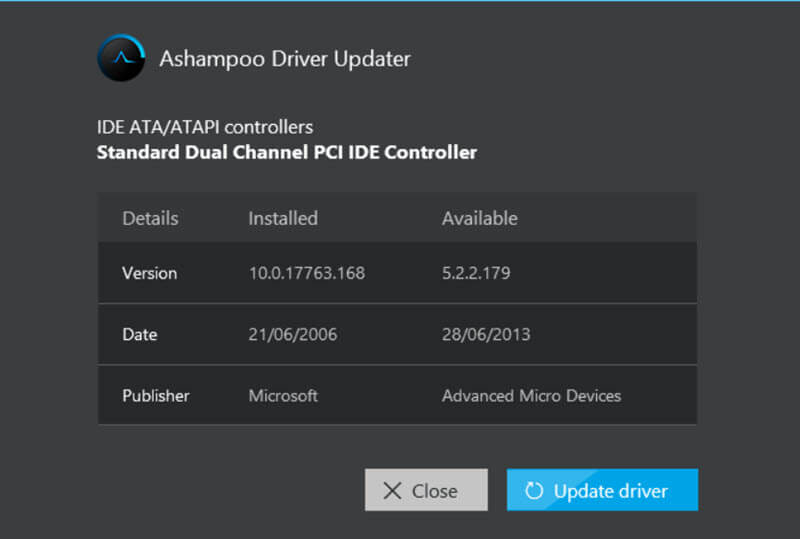Click the Ashampoo Driver Updater logo icon
Viewport: 800px width, 539px height.
[x=121, y=58]
